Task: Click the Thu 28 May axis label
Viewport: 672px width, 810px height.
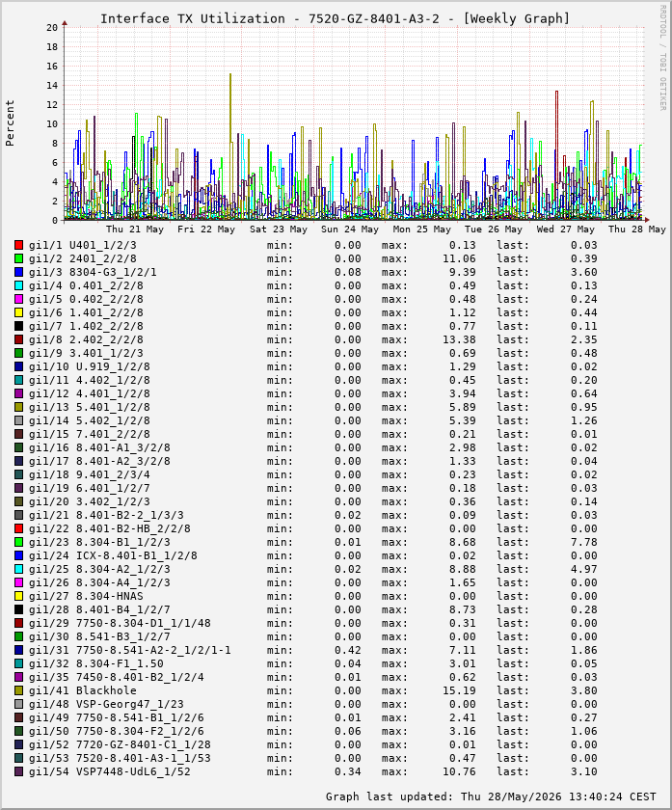Action: pyautogui.click(x=637, y=229)
